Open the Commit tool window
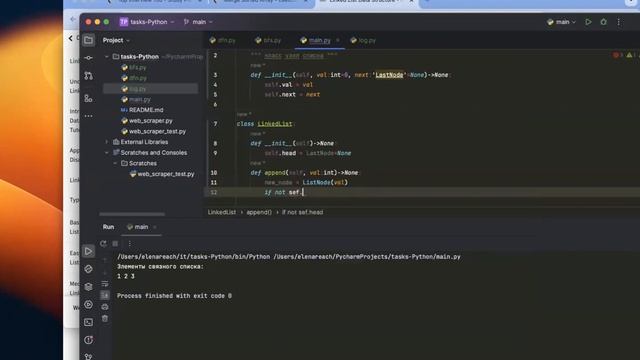Image resolution: width=640 pixels, height=360 pixels. click(x=88, y=58)
